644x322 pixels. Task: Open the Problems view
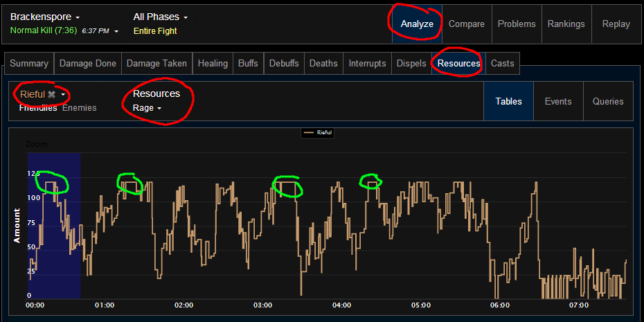(x=517, y=24)
